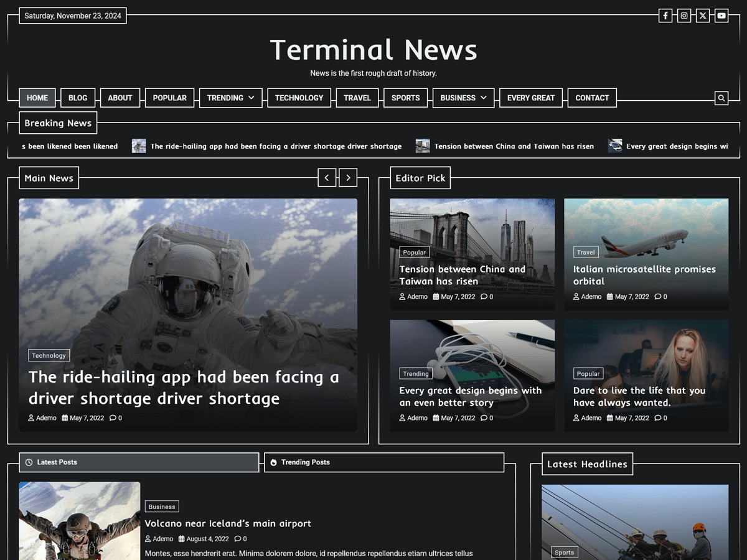Open the Facebook social icon
The image size is (747, 560).
pyautogui.click(x=665, y=16)
